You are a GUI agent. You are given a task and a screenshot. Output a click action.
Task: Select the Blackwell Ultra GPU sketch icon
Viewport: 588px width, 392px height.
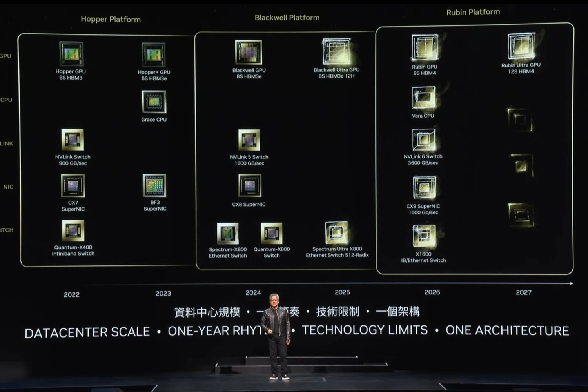[337, 51]
